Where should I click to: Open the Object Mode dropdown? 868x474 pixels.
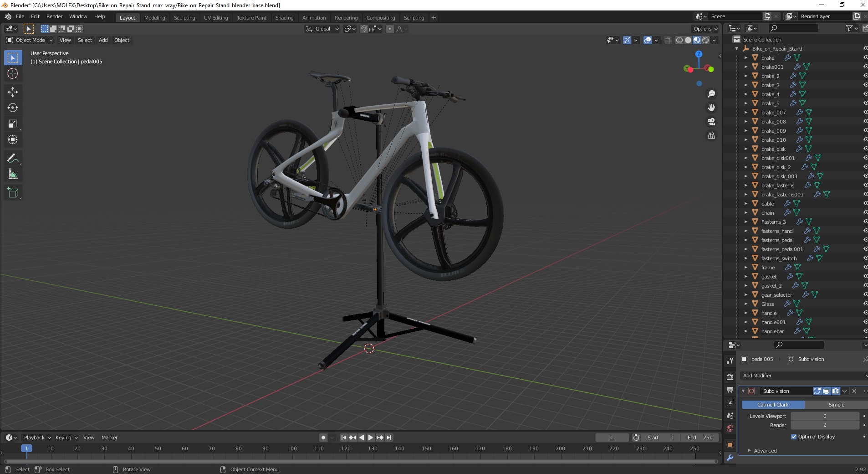coord(30,40)
